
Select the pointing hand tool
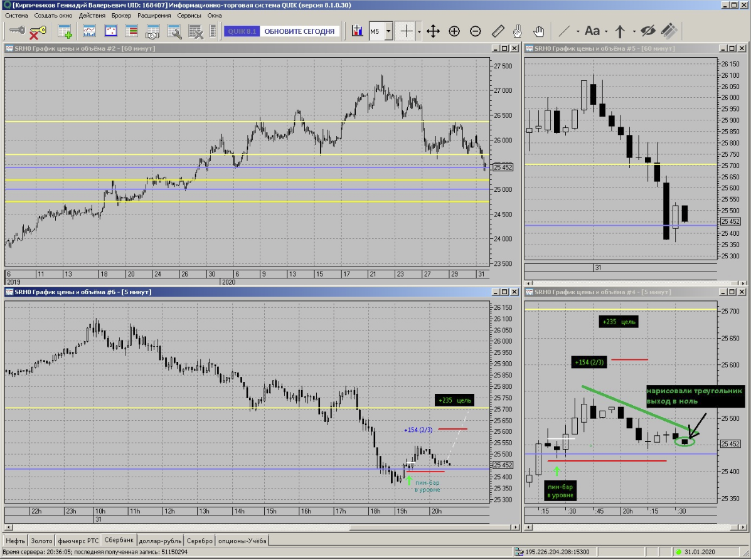(518, 31)
